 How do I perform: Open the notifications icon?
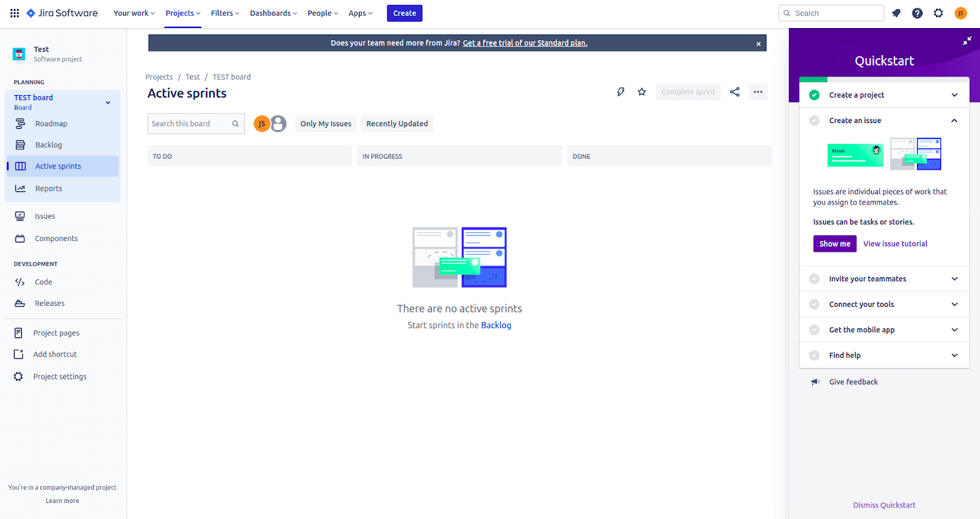coord(896,13)
